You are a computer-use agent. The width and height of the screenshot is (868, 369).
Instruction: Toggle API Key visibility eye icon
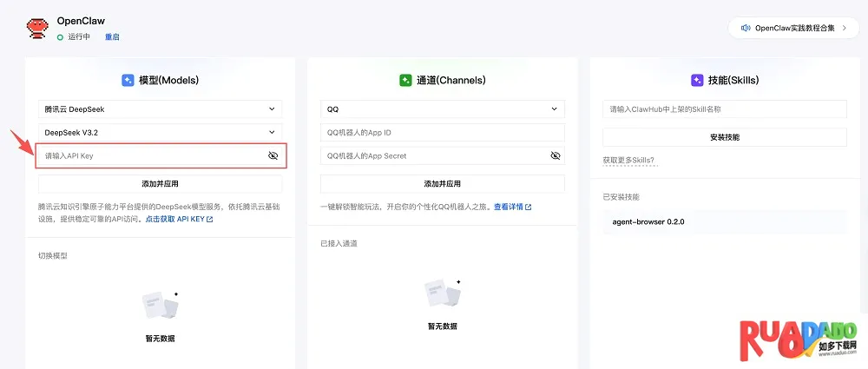(x=273, y=156)
